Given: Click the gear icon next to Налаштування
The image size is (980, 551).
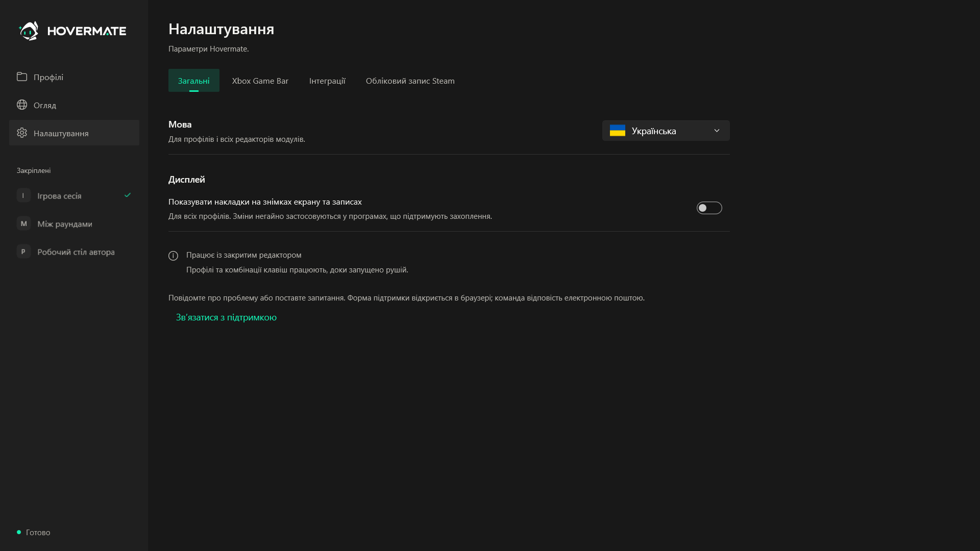Looking at the screenshot, I should (22, 133).
